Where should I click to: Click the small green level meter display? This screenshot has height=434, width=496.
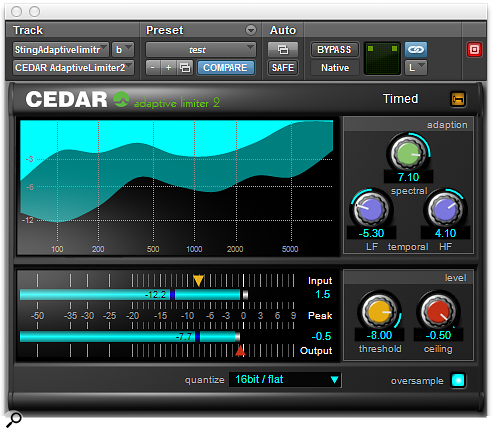382,59
